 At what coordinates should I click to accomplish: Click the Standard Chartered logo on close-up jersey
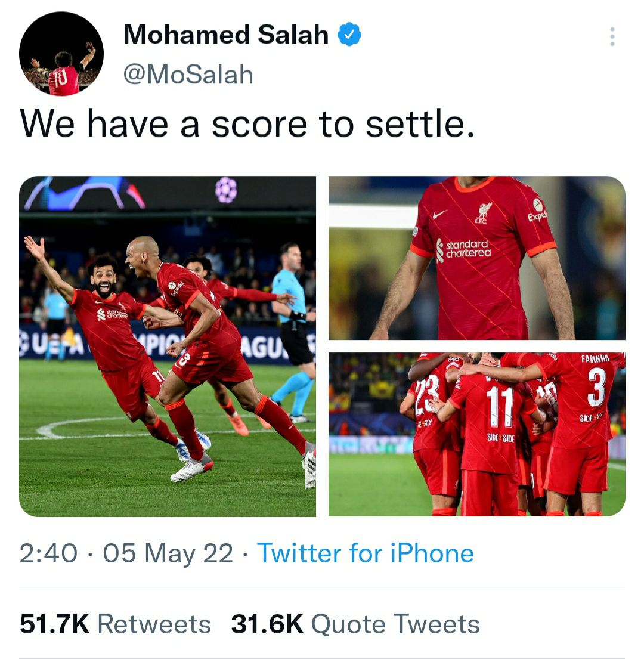pyautogui.click(x=463, y=249)
